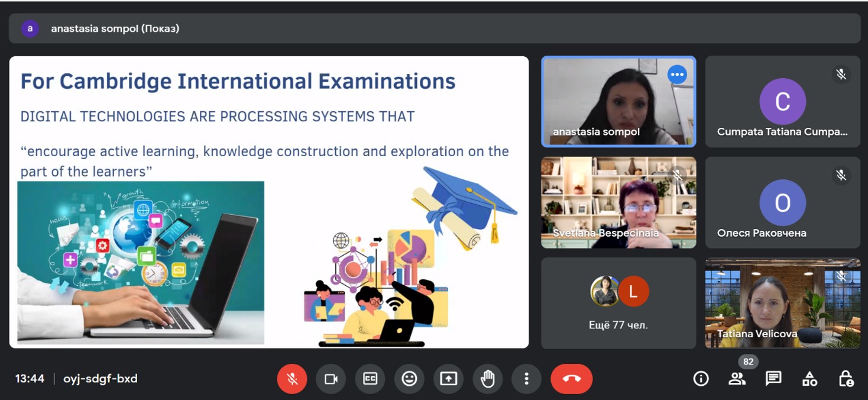The width and height of the screenshot is (868, 400).
Task: Toggle the camera button
Action: pos(331,379)
